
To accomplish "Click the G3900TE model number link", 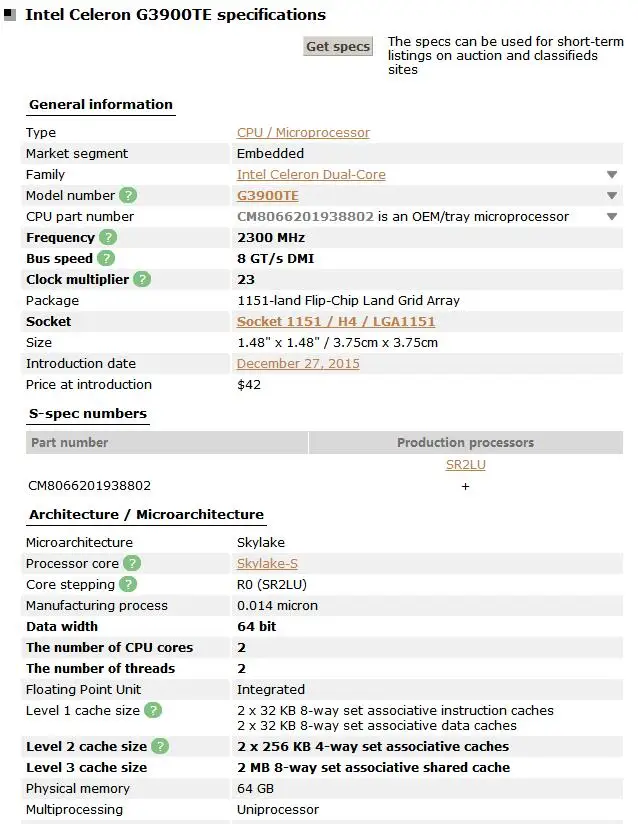I will [267, 196].
